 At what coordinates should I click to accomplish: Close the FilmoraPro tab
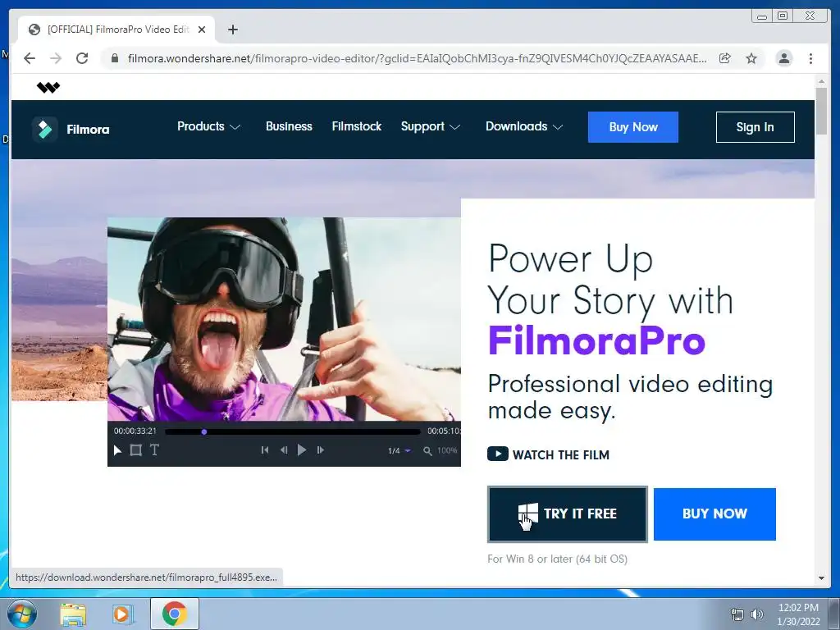click(202, 30)
